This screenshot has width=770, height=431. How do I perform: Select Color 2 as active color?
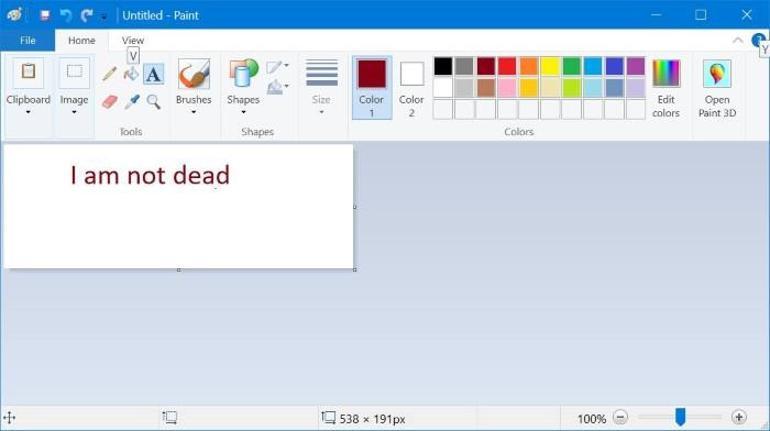tap(411, 87)
